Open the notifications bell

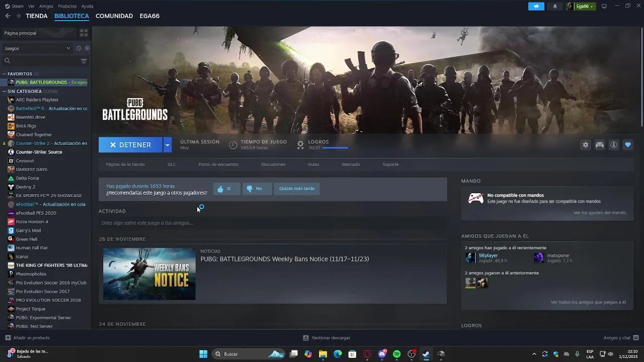coord(555,6)
